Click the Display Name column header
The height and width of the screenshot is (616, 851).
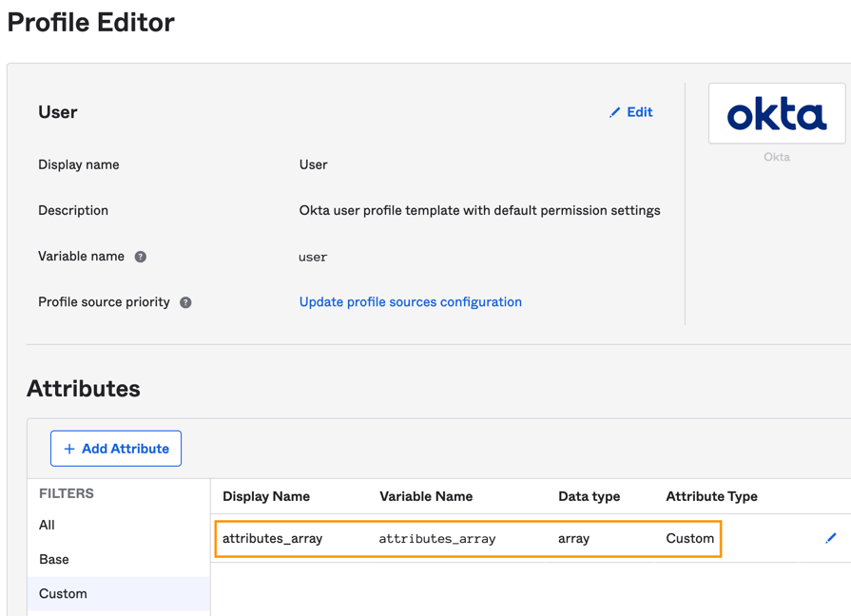tap(266, 496)
